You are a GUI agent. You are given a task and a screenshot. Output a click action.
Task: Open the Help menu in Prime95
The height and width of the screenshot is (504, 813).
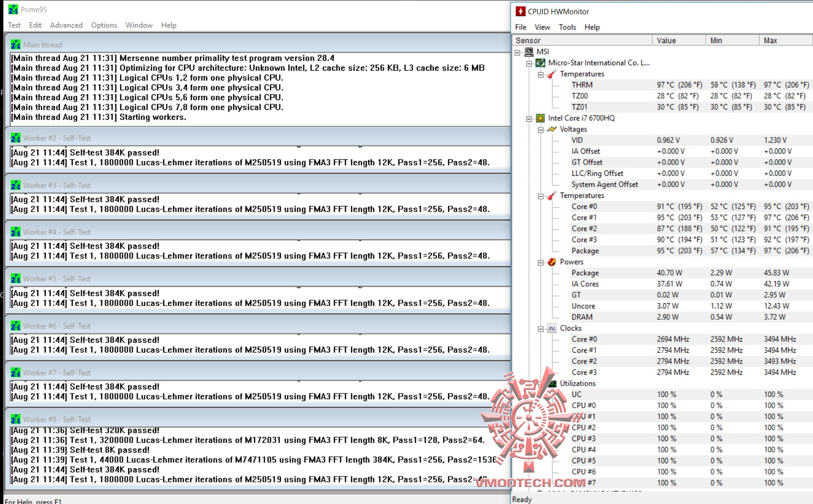[x=169, y=25]
